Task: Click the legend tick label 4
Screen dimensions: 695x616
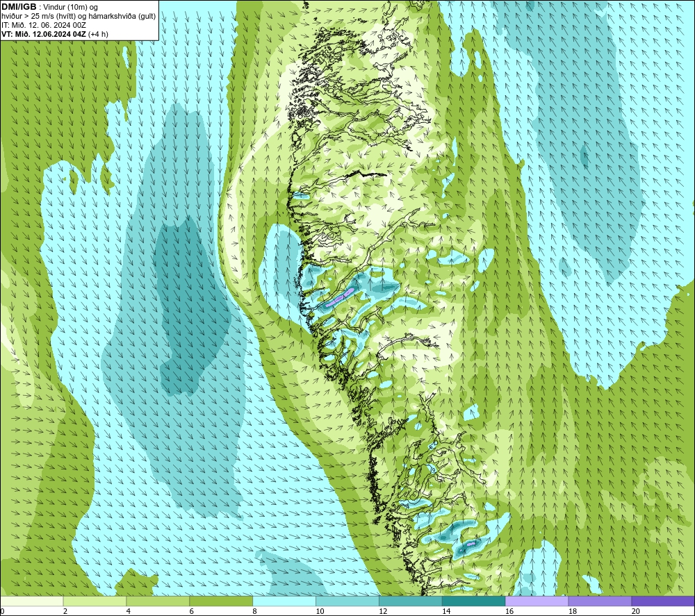Action: pos(129,611)
